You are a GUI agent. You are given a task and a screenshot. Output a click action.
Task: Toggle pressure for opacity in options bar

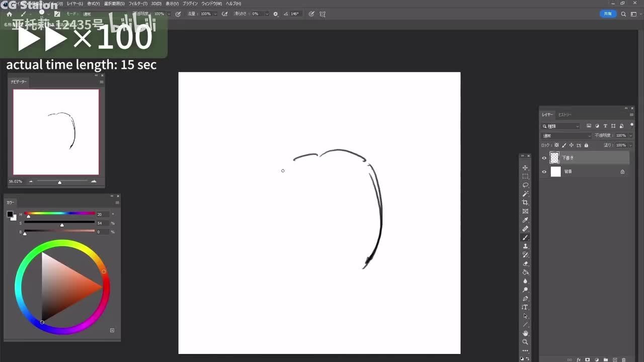178,14
